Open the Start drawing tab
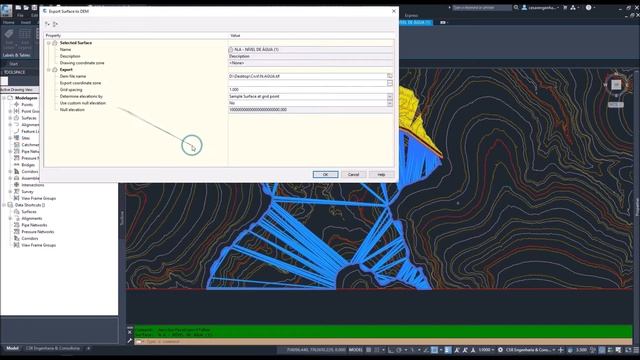Viewport: 640px width, 360px height. pyautogui.click(x=13, y=64)
